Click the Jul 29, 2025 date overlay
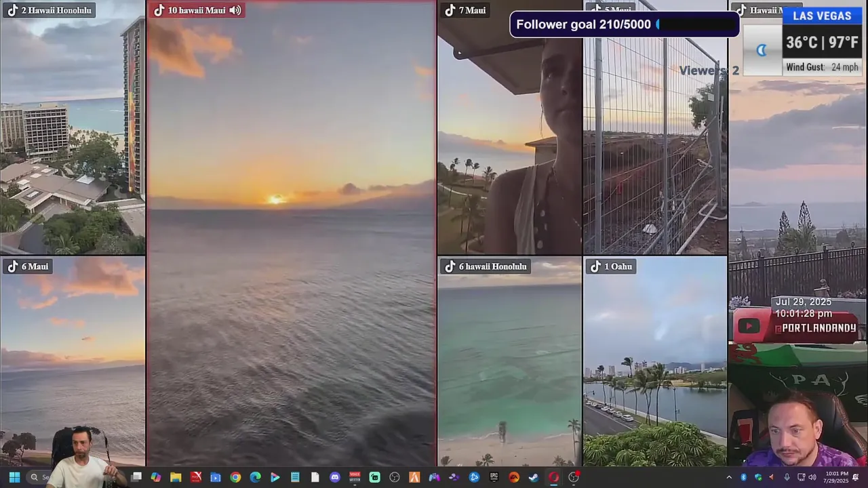The image size is (868, 488). coord(804,302)
